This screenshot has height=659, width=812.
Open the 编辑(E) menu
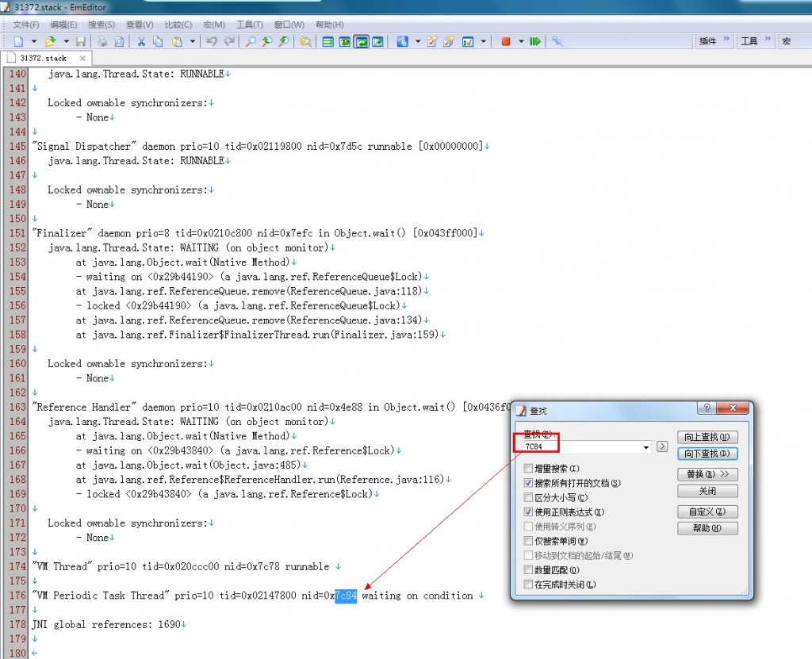pyautogui.click(x=63, y=25)
